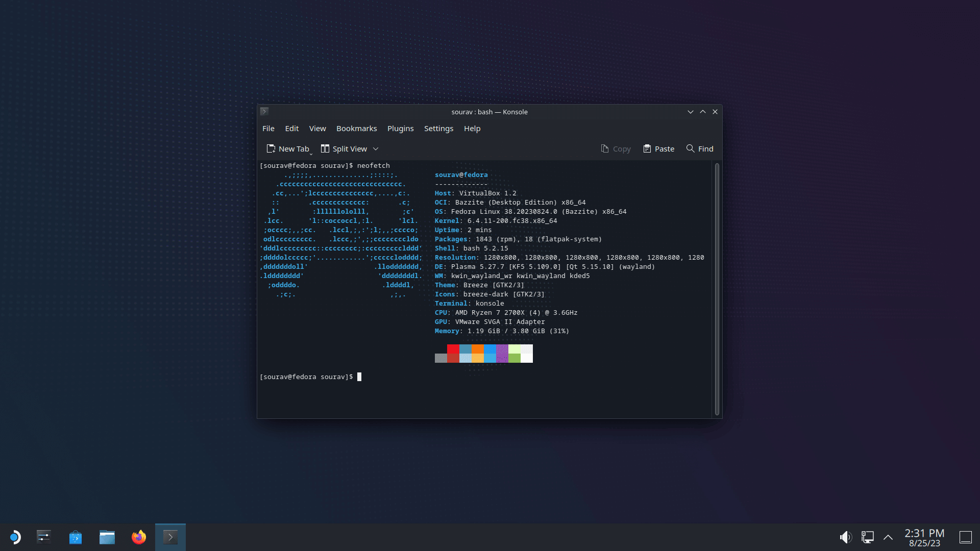980x551 pixels.
Task: Click the Konsole terminal icon in taskbar
Action: click(x=170, y=536)
